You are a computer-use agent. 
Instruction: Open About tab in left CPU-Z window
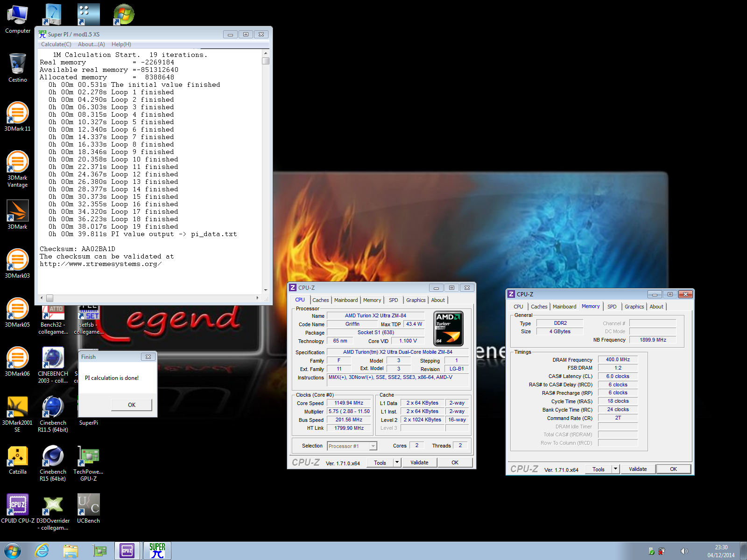click(438, 300)
